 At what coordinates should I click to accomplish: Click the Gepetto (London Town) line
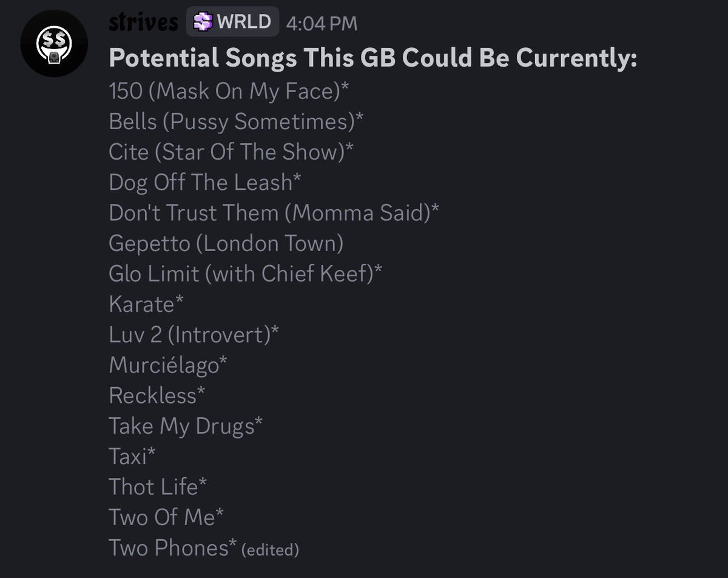coord(226,243)
